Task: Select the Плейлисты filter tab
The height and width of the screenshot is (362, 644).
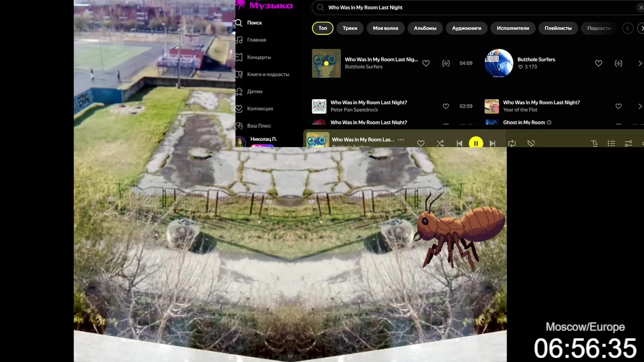Action: click(558, 28)
